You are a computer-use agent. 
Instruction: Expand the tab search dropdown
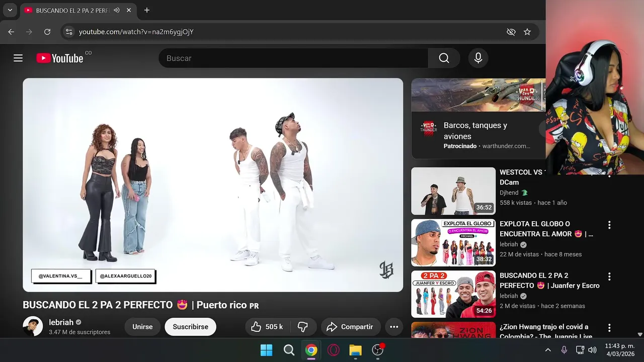pyautogui.click(x=10, y=10)
